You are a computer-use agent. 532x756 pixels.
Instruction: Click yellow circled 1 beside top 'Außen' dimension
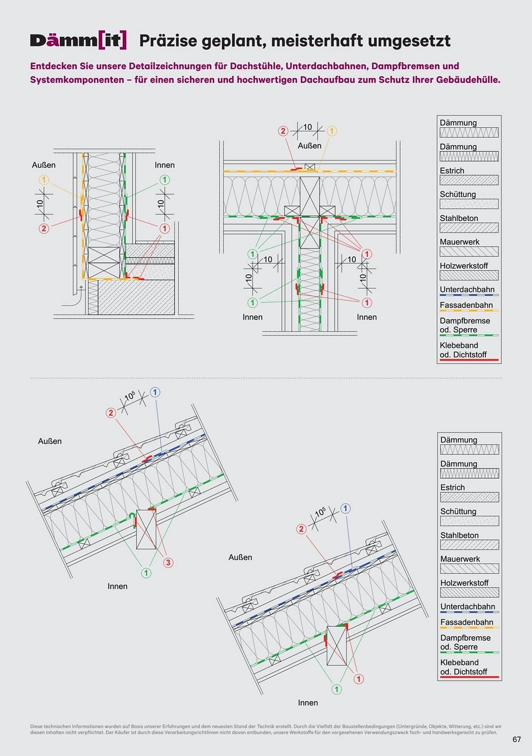[332, 131]
